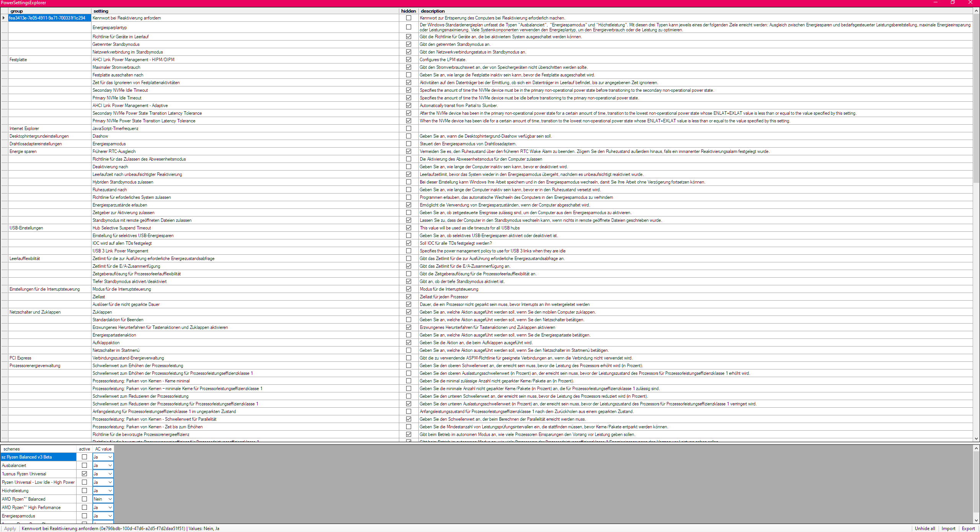Uncheck hidden for Festplatte ausschalten nach row
This screenshot has height=532, width=980.
tap(408, 75)
